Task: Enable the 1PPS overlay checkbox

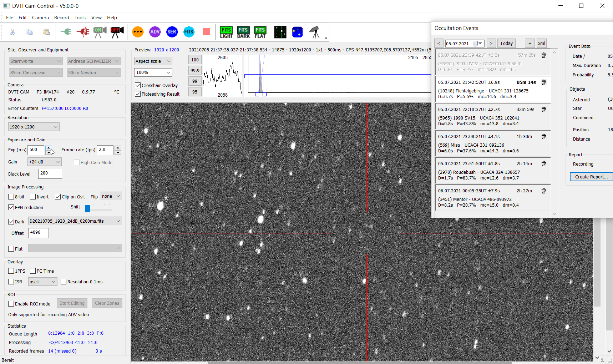Action: click(x=11, y=271)
